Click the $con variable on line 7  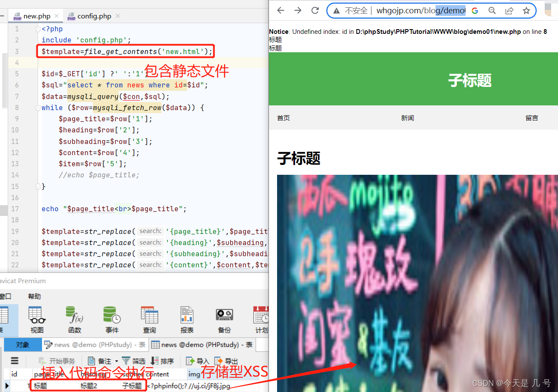click(131, 96)
